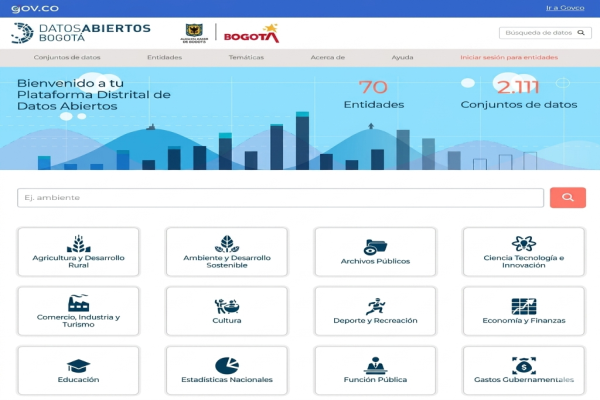Click the Comercio, Industria y Turismo factory icon
Image resolution: width=600 pixels, height=400 pixels.
78,303
